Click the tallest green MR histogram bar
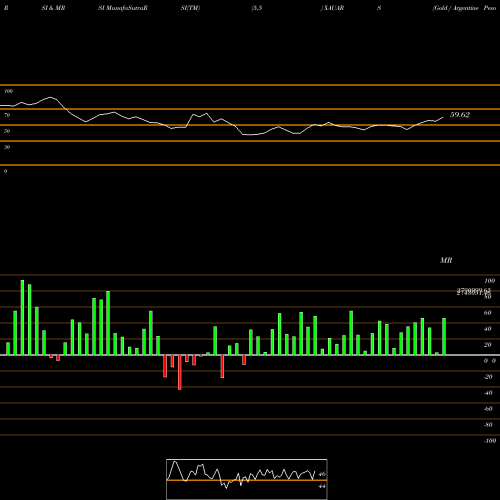The width and height of the screenshot is (500, 500). 22,317
